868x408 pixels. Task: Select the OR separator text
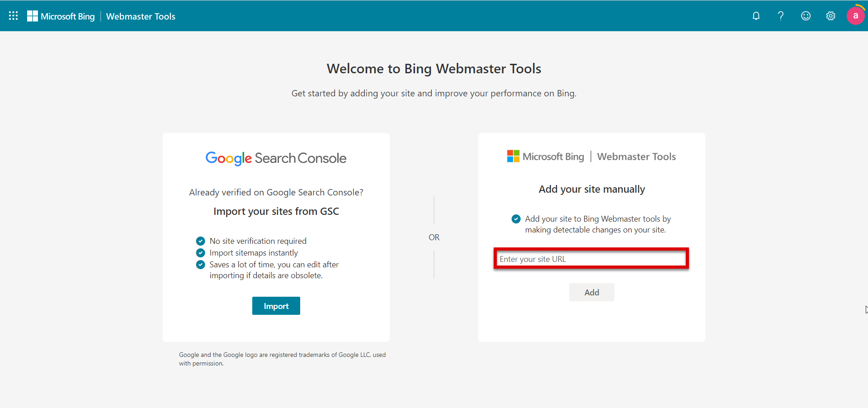pyautogui.click(x=434, y=237)
